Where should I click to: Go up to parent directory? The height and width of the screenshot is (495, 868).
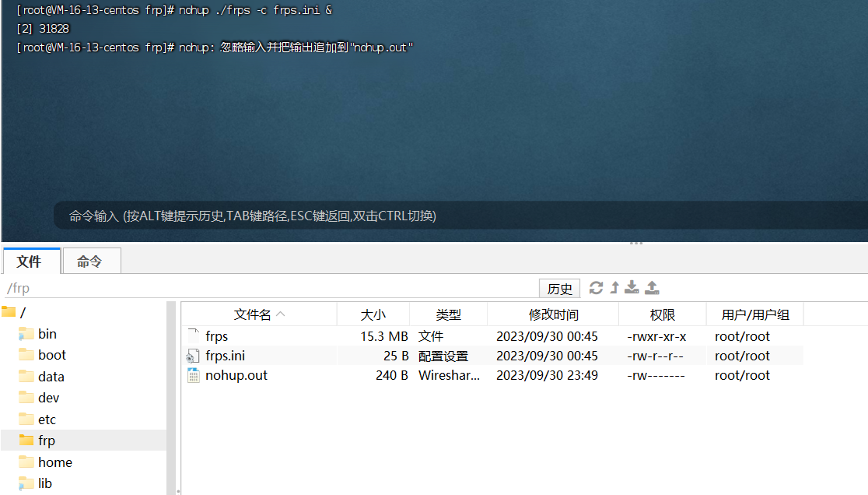click(614, 288)
